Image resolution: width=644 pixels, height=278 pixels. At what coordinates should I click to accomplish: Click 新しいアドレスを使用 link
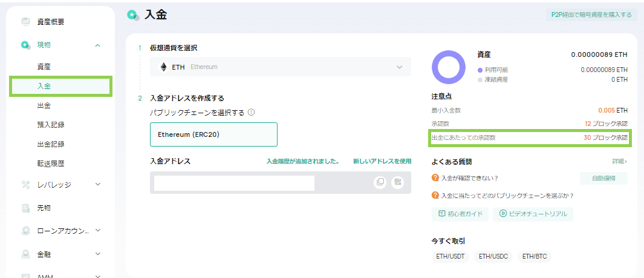point(382,161)
